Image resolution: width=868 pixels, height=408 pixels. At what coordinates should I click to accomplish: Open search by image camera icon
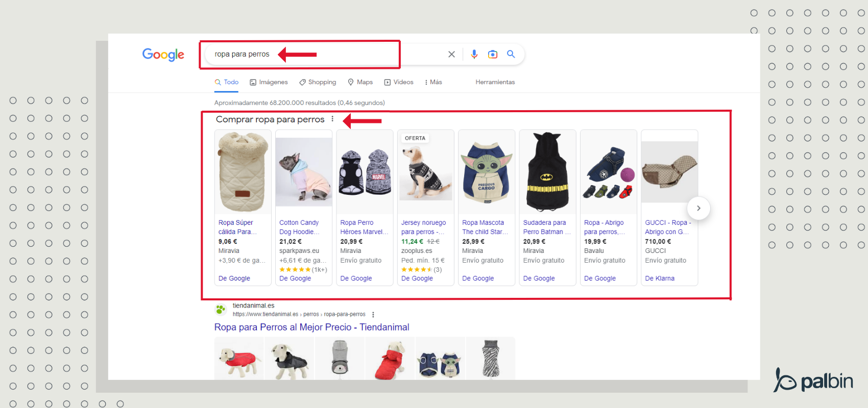point(493,54)
